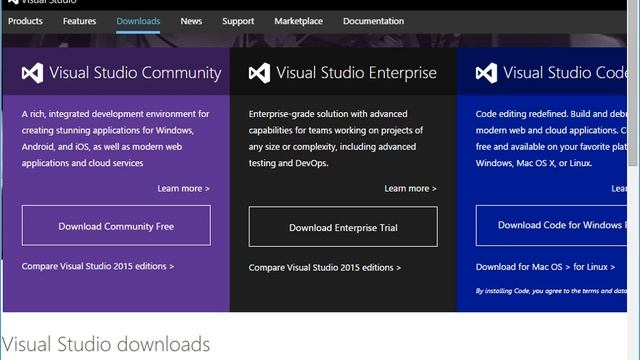Compare Visual Studio 2015 editions in Community card
This screenshot has height=360, width=640.
(98, 266)
